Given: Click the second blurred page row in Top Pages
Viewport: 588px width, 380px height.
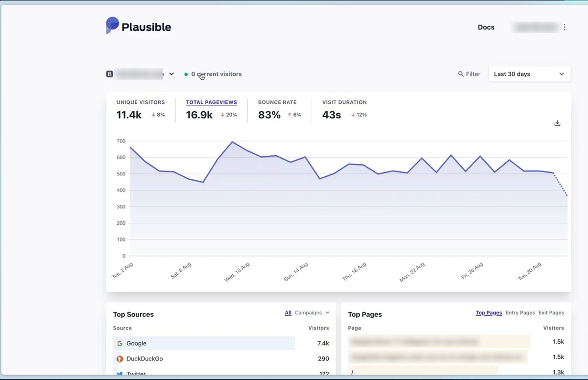Looking at the screenshot, I should [456, 357].
